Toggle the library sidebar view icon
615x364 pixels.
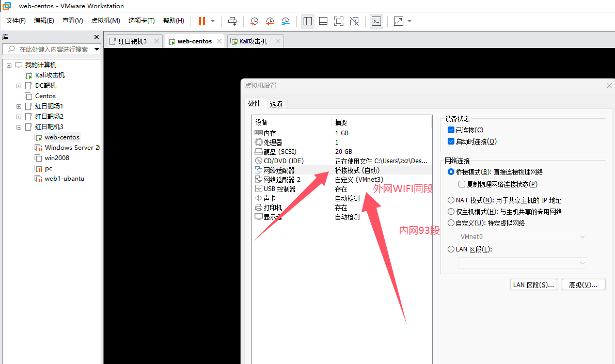click(x=308, y=21)
